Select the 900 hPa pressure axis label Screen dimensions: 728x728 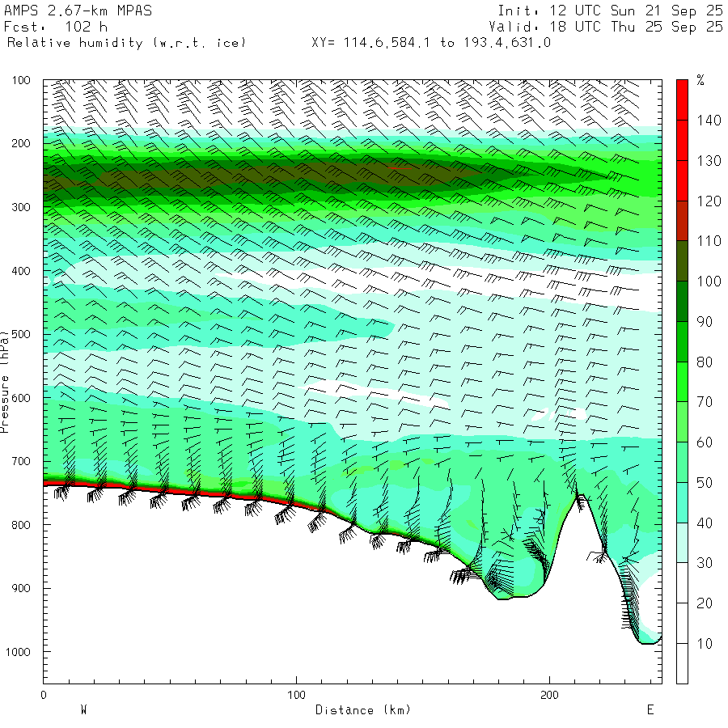21,588
